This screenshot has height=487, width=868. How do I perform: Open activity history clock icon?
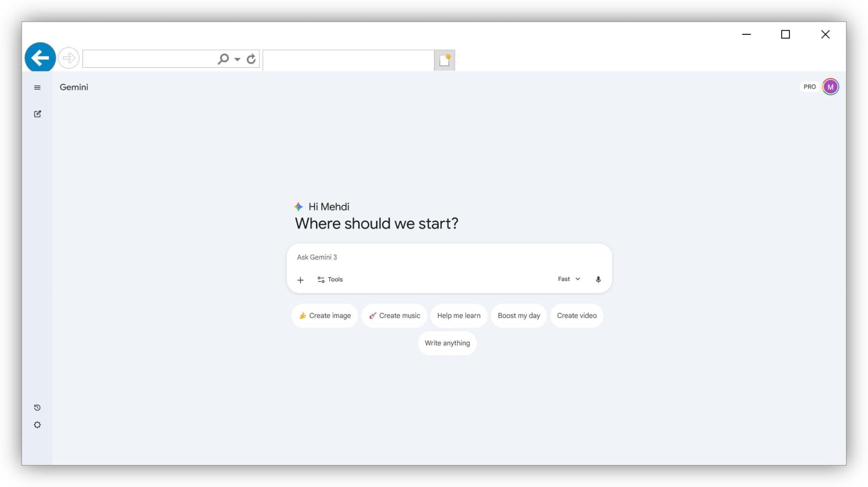37,407
